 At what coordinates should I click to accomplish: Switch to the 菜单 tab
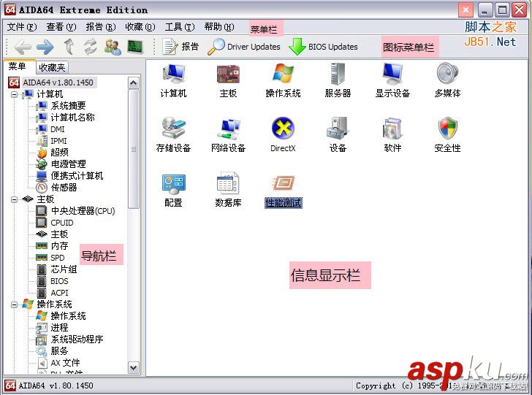18,66
